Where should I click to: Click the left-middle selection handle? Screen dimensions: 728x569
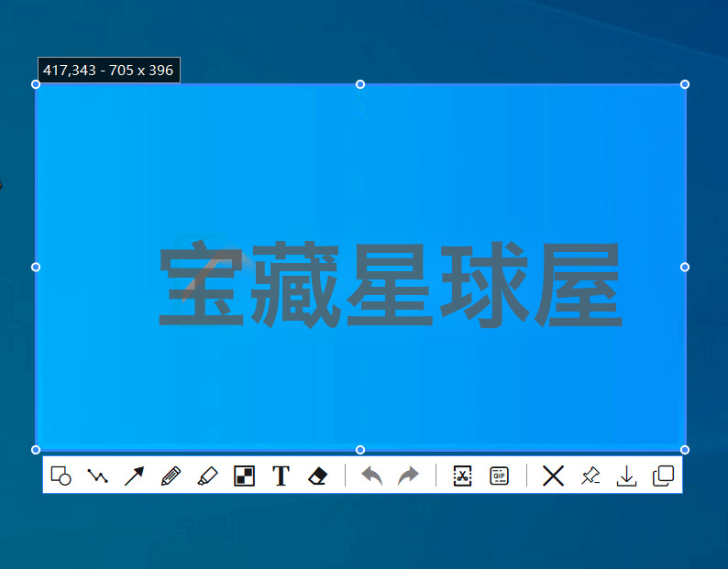(x=36, y=267)
